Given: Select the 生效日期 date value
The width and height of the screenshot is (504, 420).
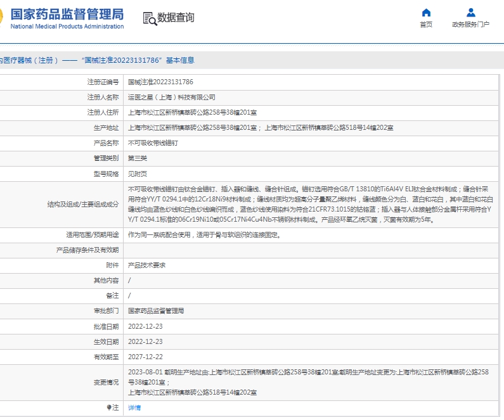Looking at the screenshot, I should click(145, 341).
